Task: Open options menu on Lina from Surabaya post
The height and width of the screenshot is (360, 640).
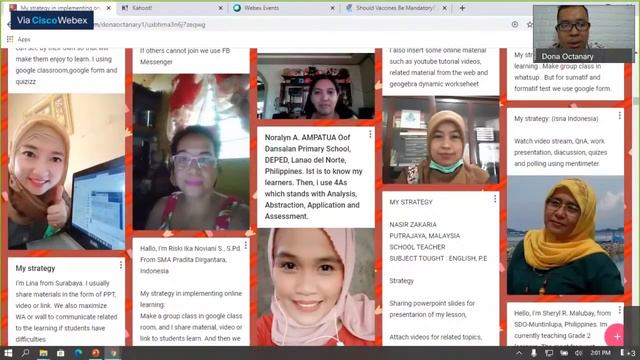Action: tap(121, 265)
